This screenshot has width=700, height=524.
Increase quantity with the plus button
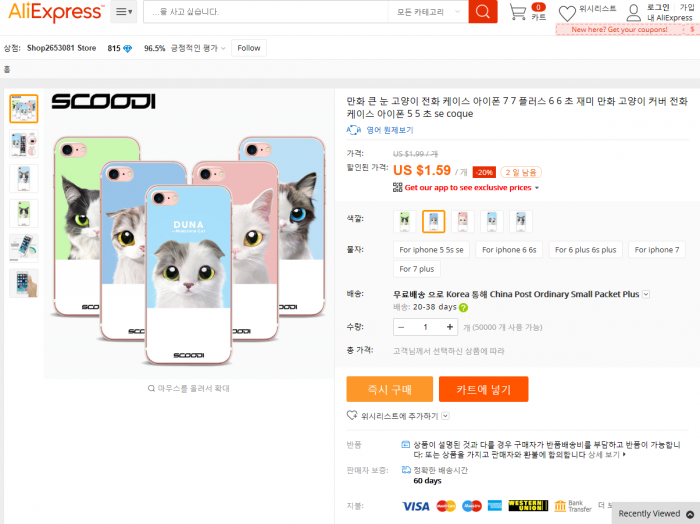pos(450,327)
